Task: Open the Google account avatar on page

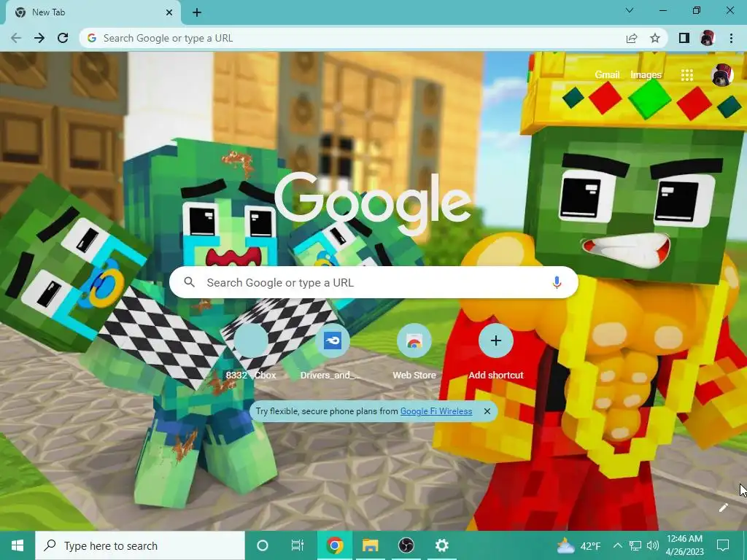Action: point(721,75)
